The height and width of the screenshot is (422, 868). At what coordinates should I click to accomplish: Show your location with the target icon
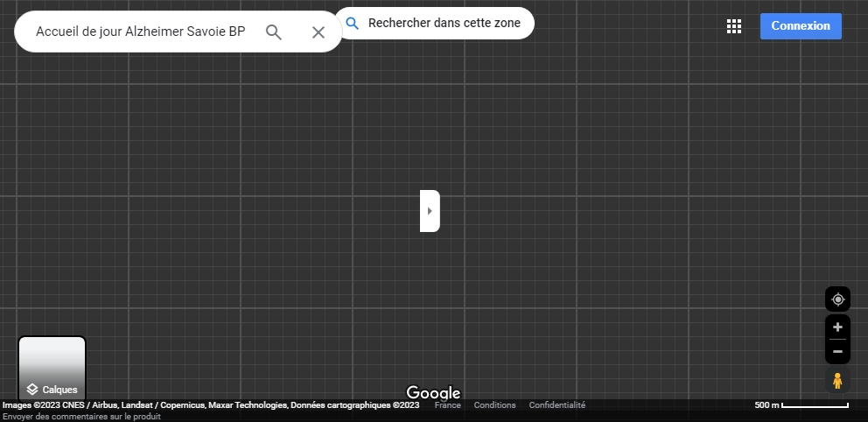point(837,299)
